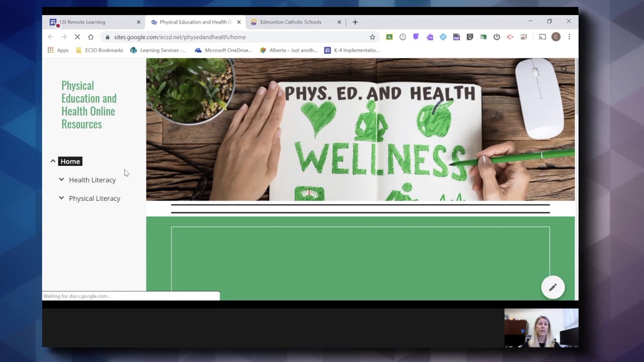This screenshot has height=362, width=644.
Task: Open the power button extension
Action: pyautogui.click(x=497, y=37)
